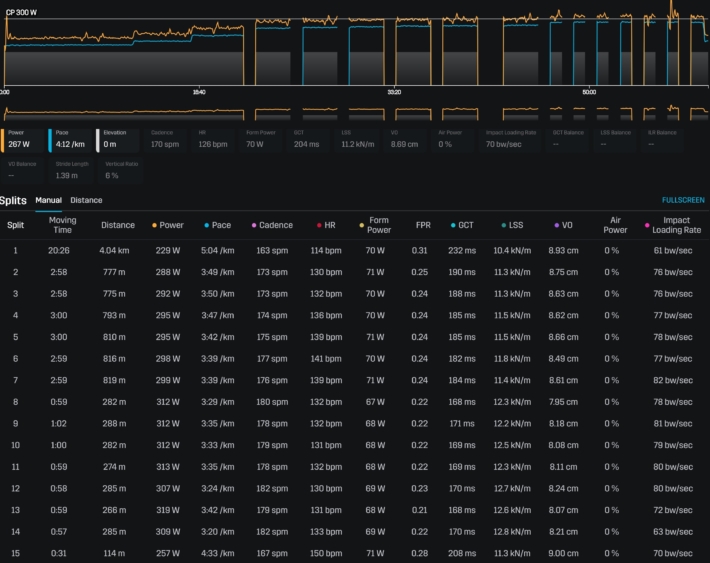Show the Stride Length 1.39 m metric tile
Screen dimensions: 710x563
pos(71,169)
